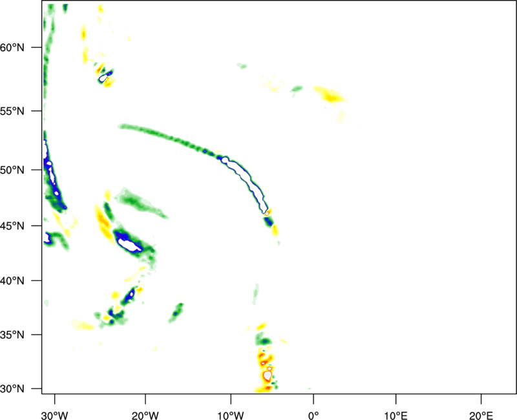Click the 30°W longitude label
The height and width of the screenshot is (420, 517).
[x=55, y=415]
